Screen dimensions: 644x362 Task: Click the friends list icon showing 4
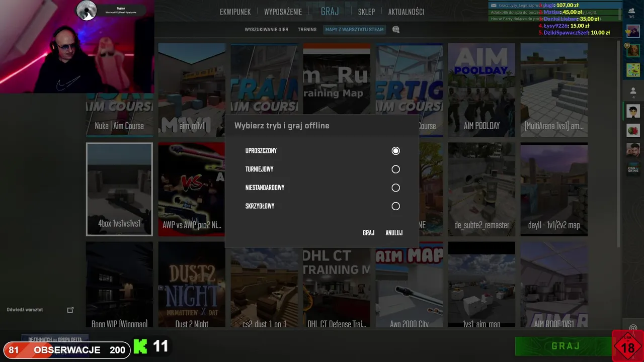point(633,93)
